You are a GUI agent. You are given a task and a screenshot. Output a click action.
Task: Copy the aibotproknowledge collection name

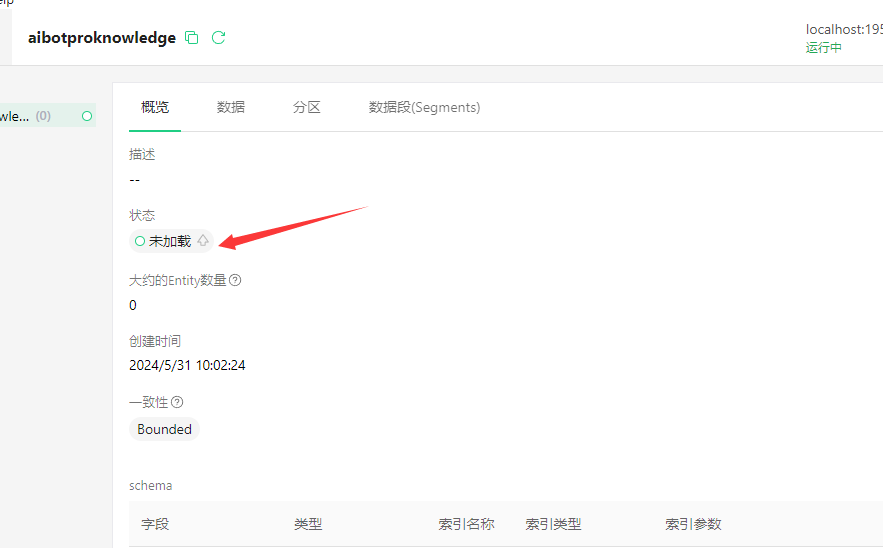(x=192, y=38)
